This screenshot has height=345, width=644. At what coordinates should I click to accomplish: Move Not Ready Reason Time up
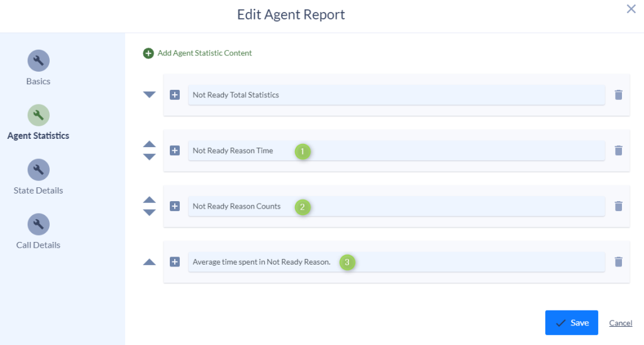coord(149,144)
